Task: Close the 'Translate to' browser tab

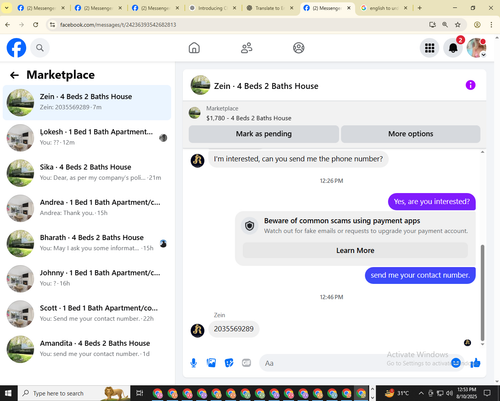Action: pyautogui.click(x=292, y=8)
